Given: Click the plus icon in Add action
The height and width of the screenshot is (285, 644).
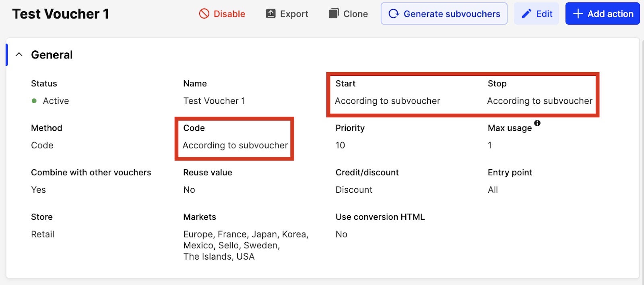Looking at the screenshot, I should coord(578,14).
